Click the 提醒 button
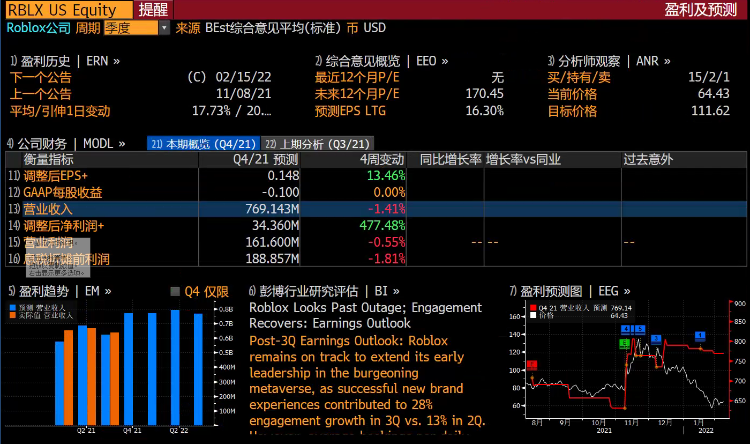The height and width of the screenshot is (444, 750). pos(153,10)
